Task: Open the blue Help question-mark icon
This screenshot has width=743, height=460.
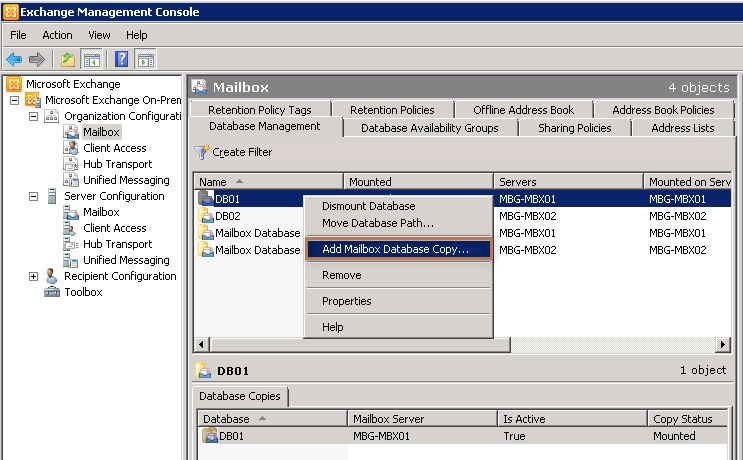Action: [x=121, y=59]
